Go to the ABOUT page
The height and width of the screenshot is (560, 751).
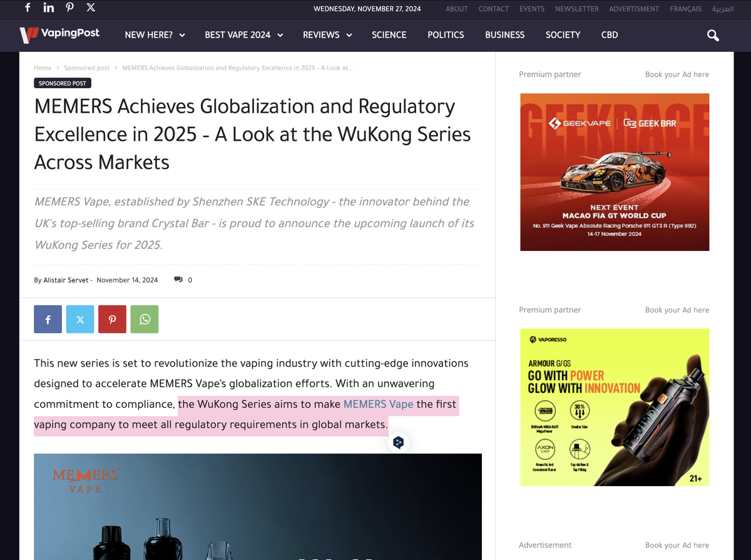click(457, 9)
